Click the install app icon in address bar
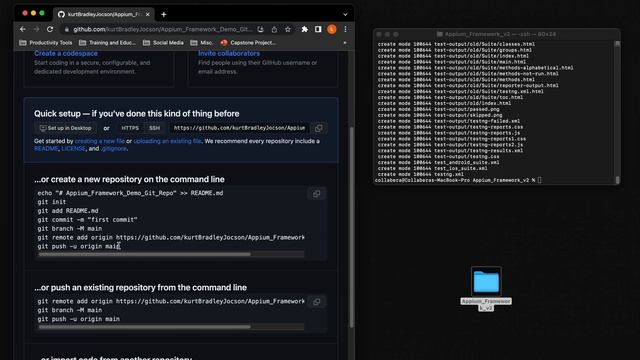The height and width of the screenshot is (360, 640). point(260,29)
